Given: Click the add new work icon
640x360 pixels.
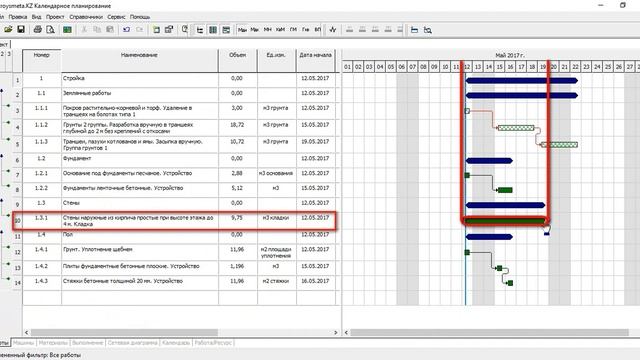Looking at the screenshot, I should coord(156,29).
